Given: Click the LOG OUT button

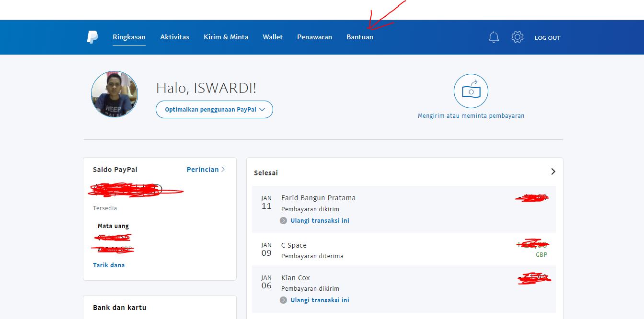Looking at the screenshot, I should coord(547,37).
